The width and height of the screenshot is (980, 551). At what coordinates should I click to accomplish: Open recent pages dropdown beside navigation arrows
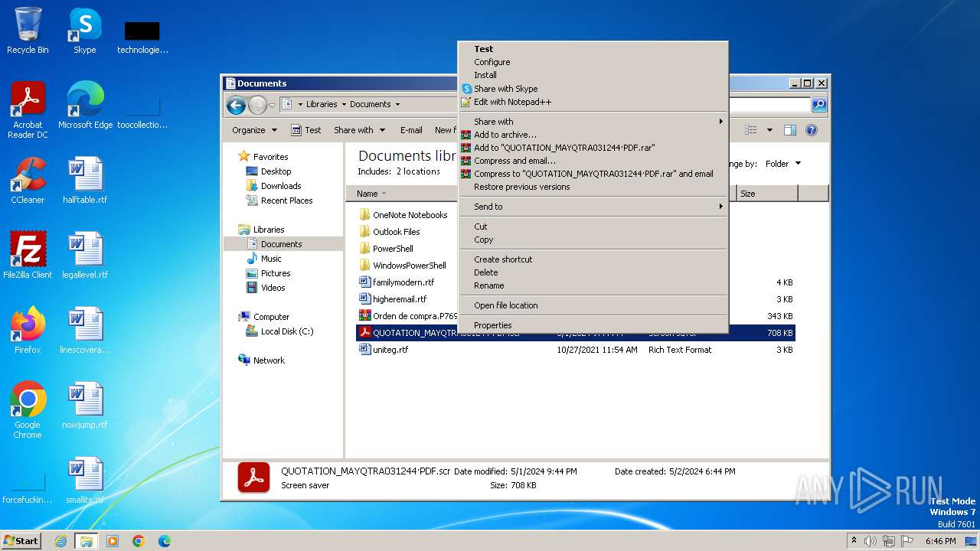(272, 105)
